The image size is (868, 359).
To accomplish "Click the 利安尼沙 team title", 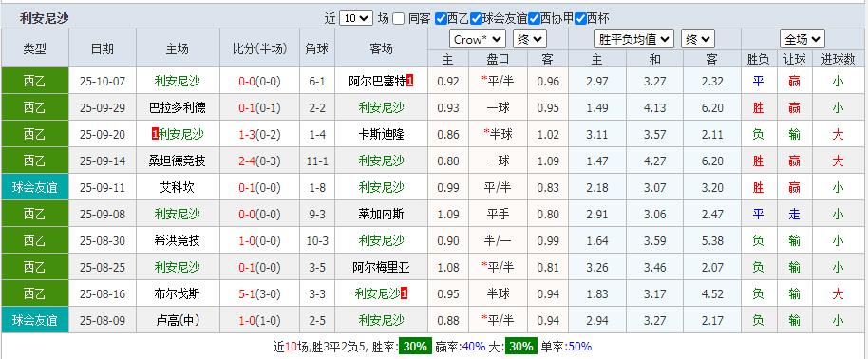I will click(45, 18).
